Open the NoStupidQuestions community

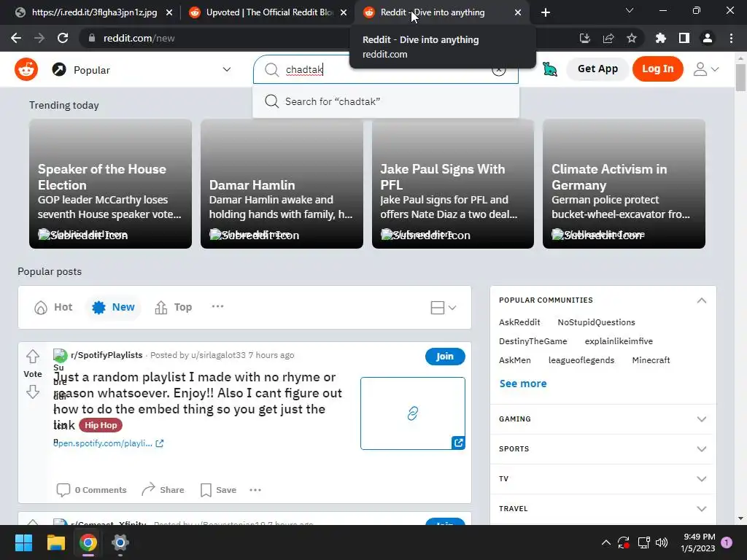(596, 322)
